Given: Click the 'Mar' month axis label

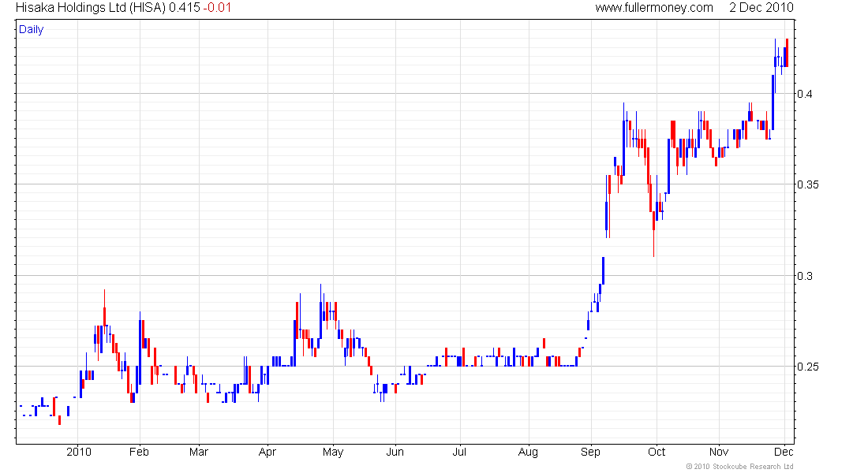Looking at the screenshot, I should pos(199,452).
